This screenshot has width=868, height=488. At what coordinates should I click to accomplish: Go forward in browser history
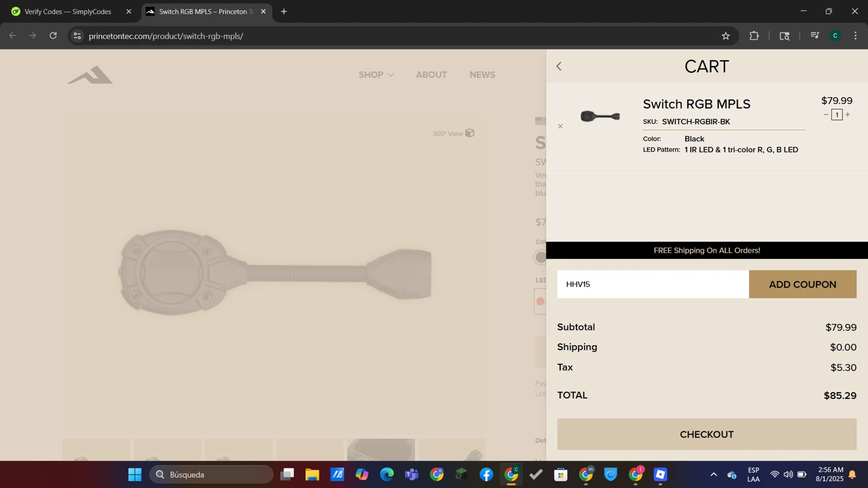click(32, 36)
